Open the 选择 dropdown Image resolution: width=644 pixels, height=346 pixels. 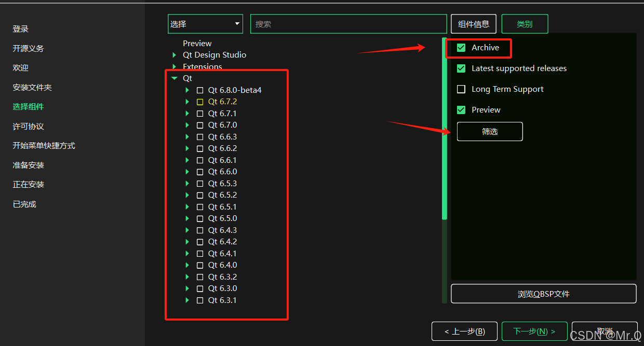205,24
